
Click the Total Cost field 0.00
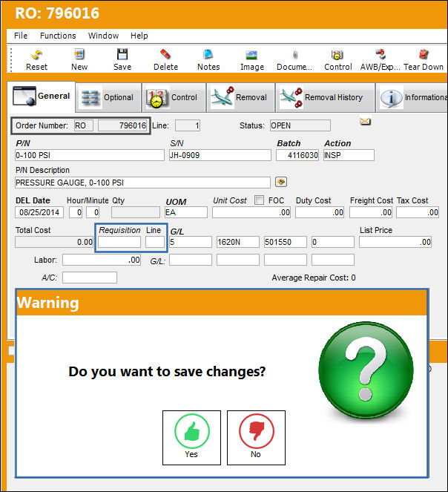click(54, 242)
